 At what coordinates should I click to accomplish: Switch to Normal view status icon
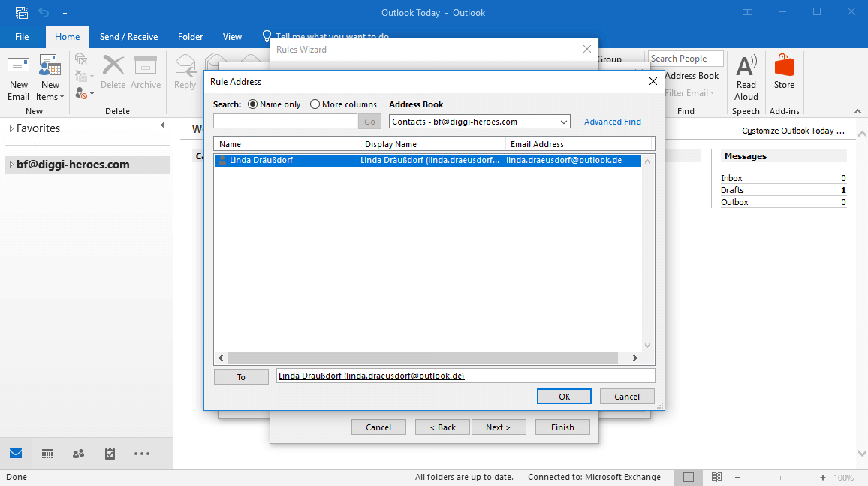pyautogui.click(x=689, y=477)
